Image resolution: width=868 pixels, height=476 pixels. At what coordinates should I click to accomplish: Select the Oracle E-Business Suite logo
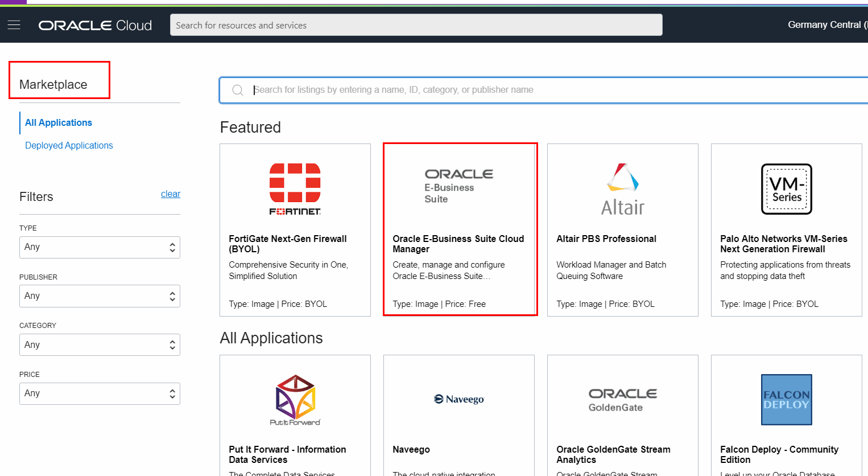click(460, 183)
